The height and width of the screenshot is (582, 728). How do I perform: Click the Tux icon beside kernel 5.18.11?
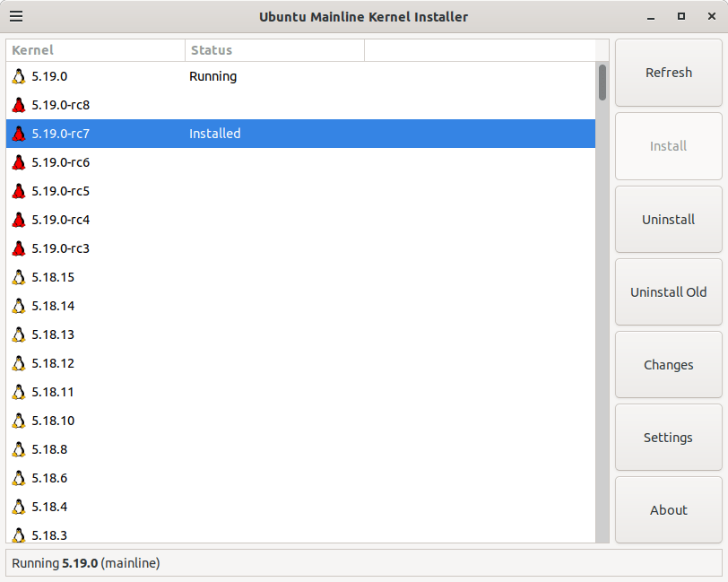point(19,392)
